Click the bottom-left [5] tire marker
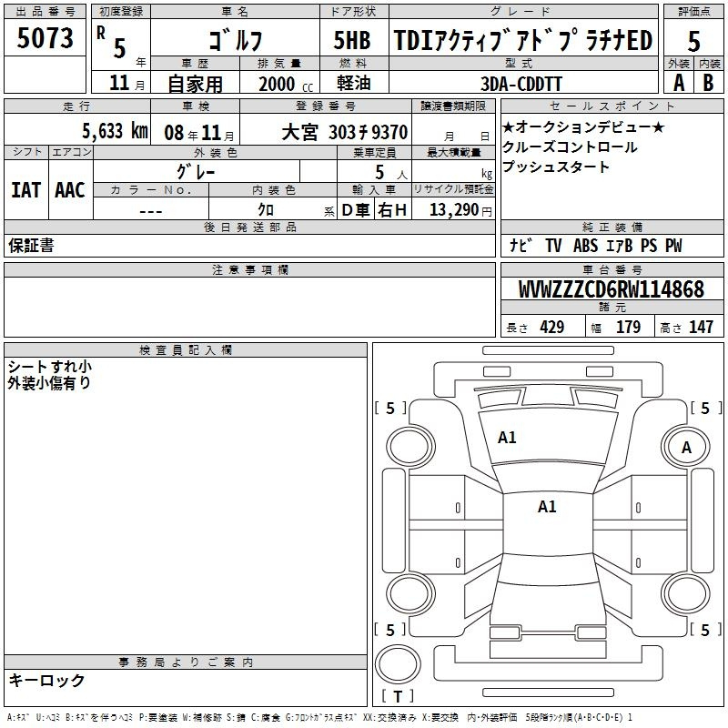The width and height of the screenshot is (728, 728). [391, 630]
